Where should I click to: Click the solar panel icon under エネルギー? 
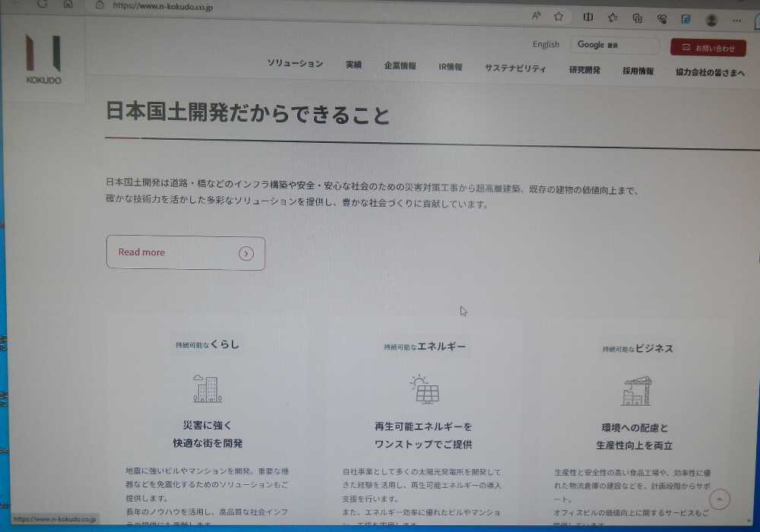point(425,389)
